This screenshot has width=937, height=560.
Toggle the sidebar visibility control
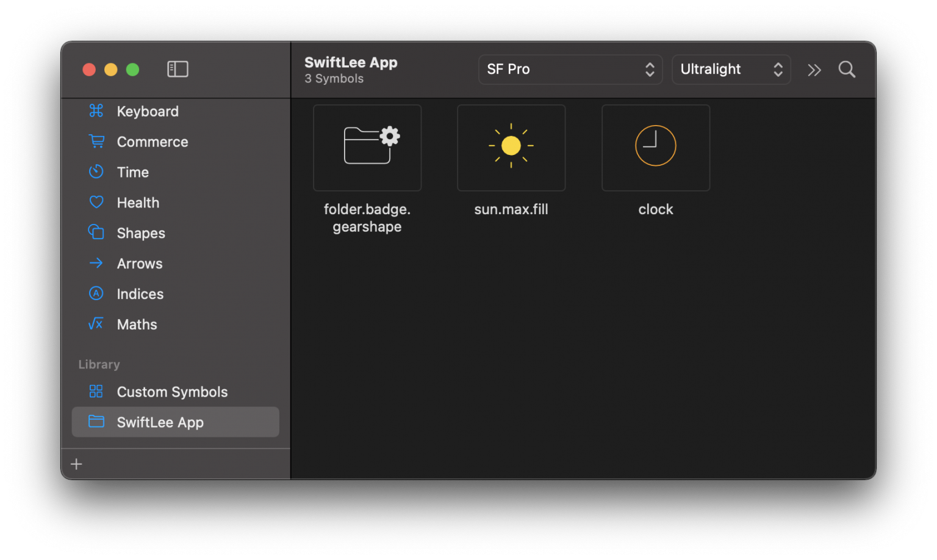pyautogui.click(x=178, y=69)
